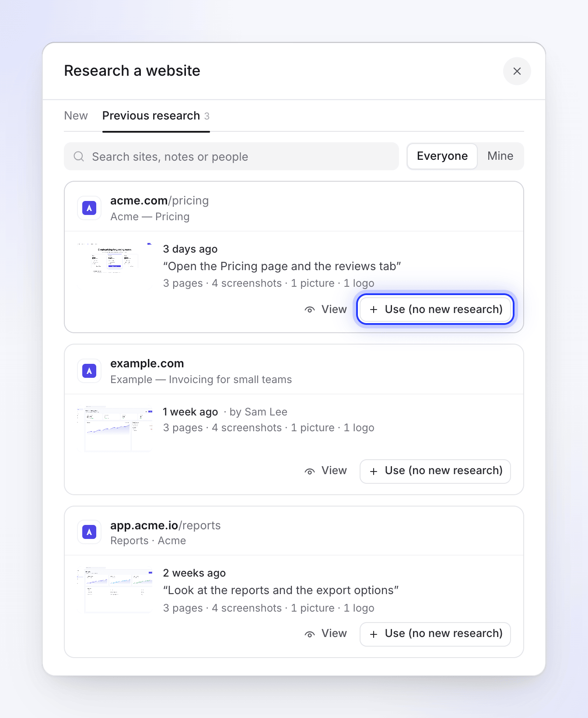Viewport: 588px width, 718px height.
Task: Click the app.acme.io/reports URL title
Action: pos(165,525)
